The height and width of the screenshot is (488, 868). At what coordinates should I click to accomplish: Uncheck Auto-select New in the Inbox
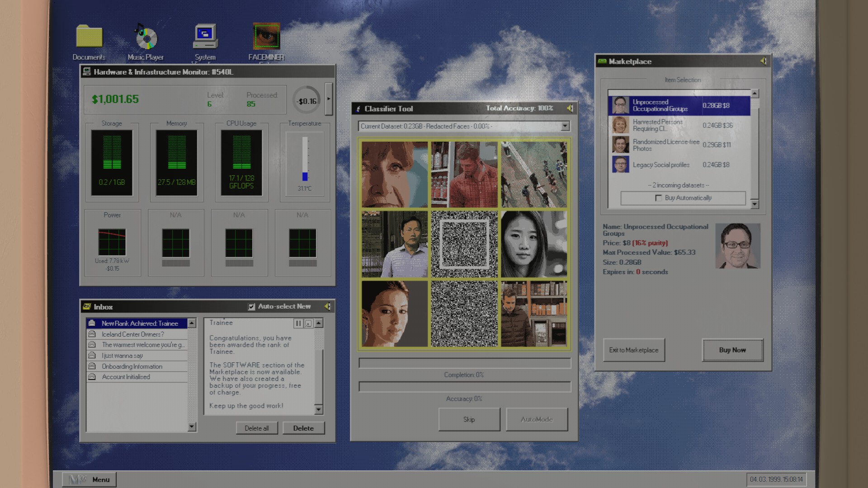[252, 307]
